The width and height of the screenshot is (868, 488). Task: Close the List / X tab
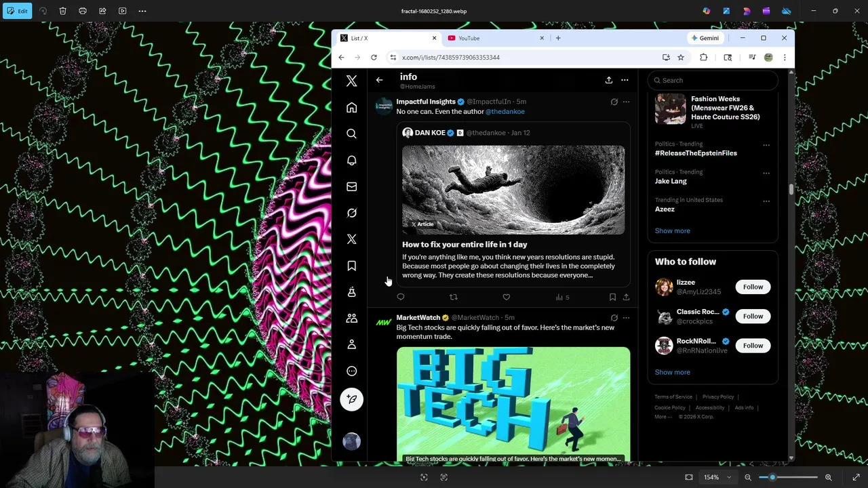[434, 38]
